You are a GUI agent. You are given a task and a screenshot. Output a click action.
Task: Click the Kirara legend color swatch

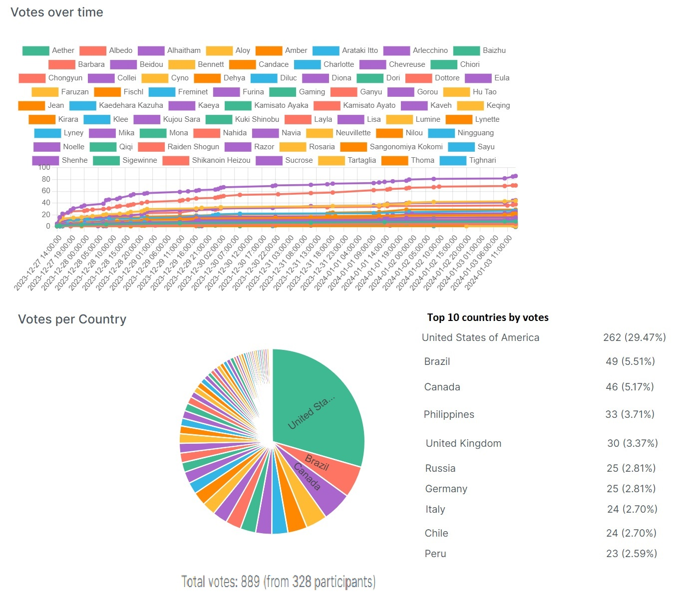pos(42,119)
